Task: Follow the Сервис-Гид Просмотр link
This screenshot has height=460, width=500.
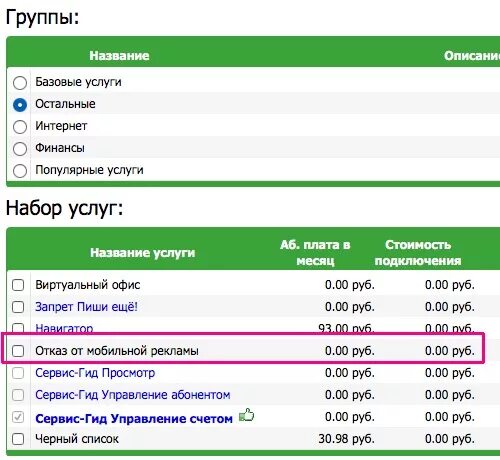Action: pos(95,373)
